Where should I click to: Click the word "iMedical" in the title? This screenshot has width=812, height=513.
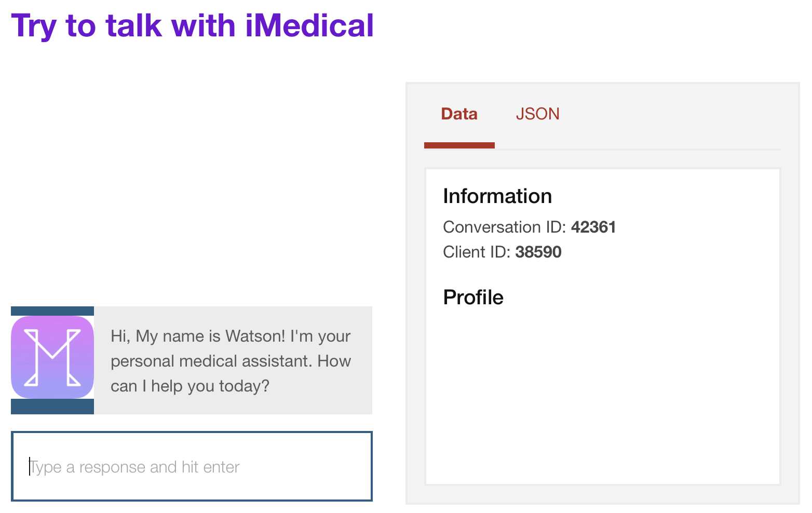tap(309, 26)
